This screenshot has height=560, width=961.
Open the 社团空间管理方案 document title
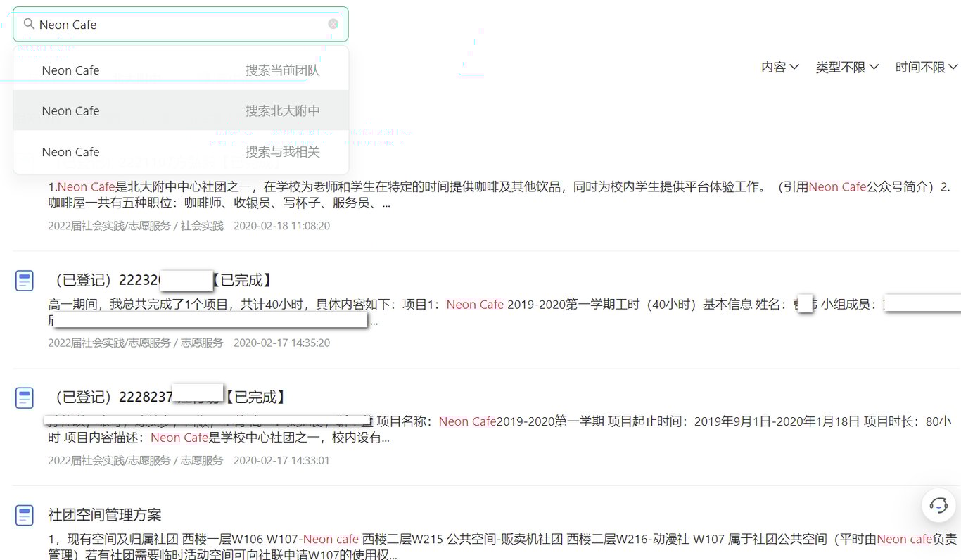pyautogui.click(x=105, y=515)
